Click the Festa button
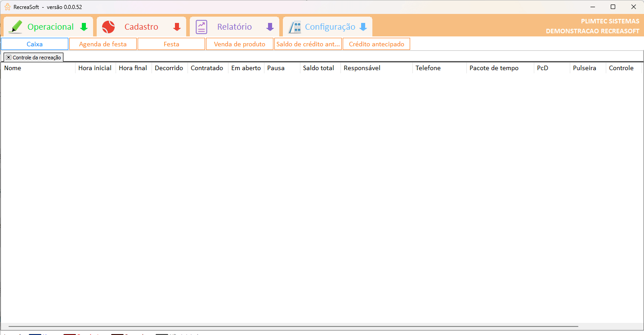Image resolution: width=644 pixels, height=335 pixels. pyautogui.click(x=171, y=44)
